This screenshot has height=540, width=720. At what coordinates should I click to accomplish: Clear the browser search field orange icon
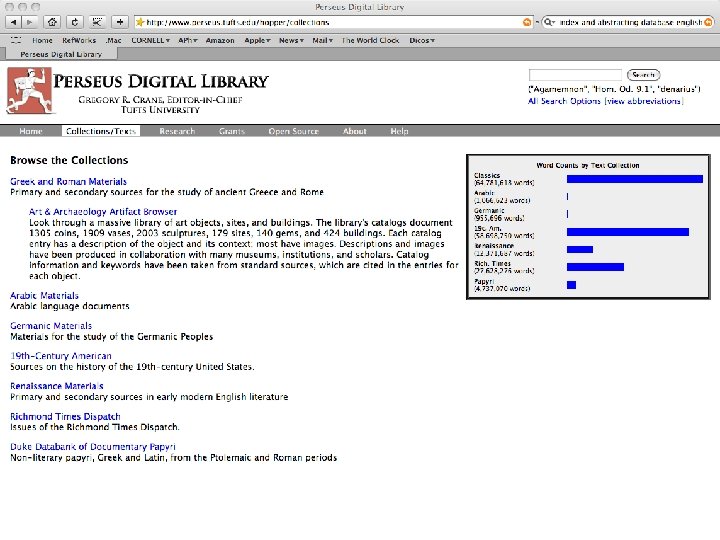coord(709,22)
